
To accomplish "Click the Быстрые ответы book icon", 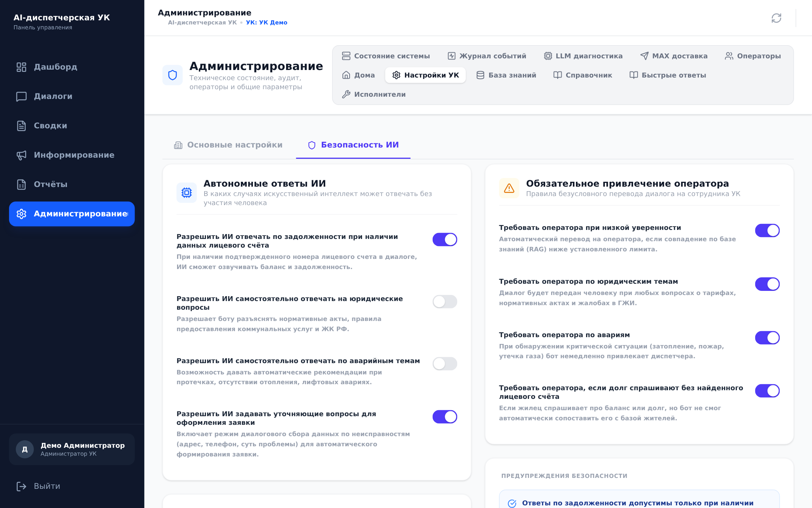I will (634, 75).
